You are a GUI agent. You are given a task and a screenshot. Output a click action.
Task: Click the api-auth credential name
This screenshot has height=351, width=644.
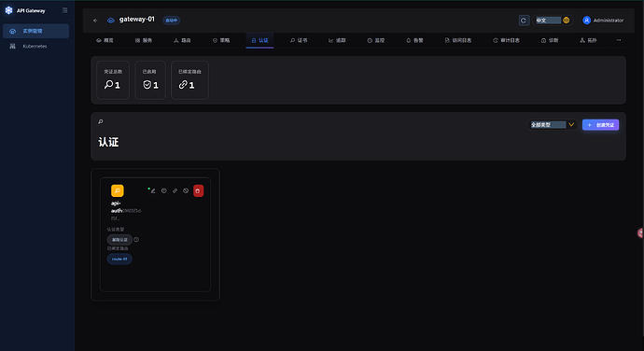pos(117,206)
